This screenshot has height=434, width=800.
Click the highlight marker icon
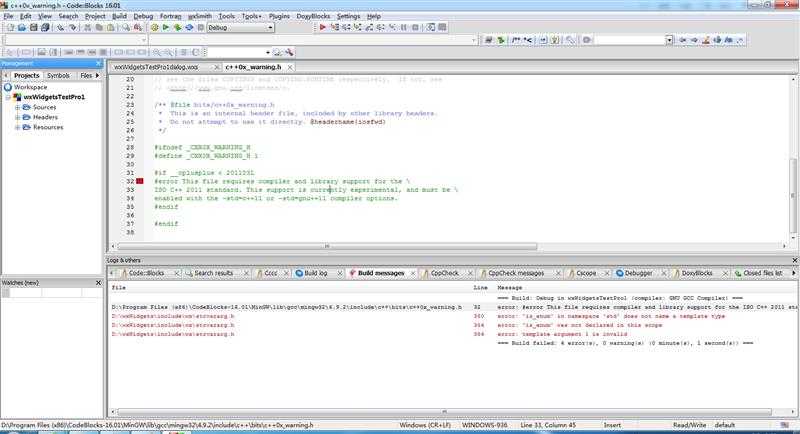point(706,40)
